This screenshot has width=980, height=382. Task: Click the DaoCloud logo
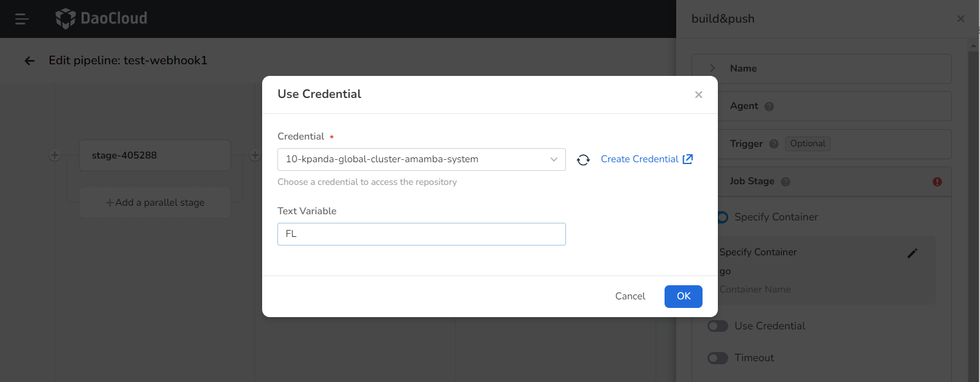102,18
